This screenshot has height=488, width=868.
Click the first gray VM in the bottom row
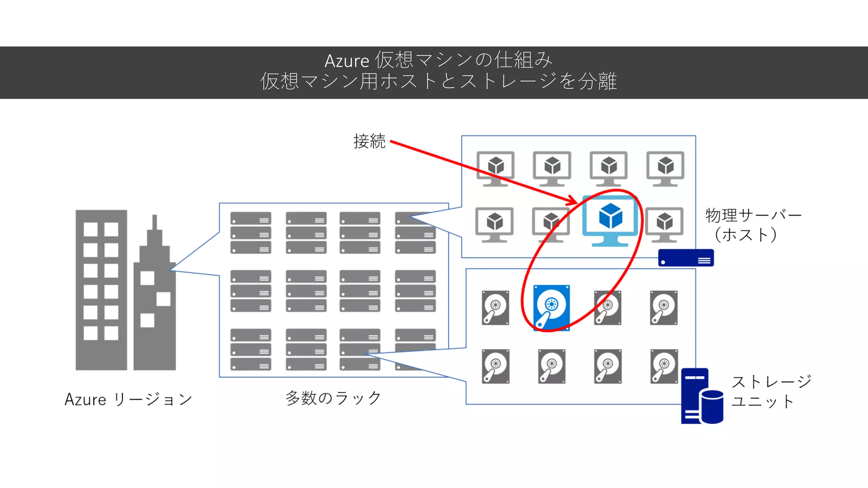coord(494,225)
